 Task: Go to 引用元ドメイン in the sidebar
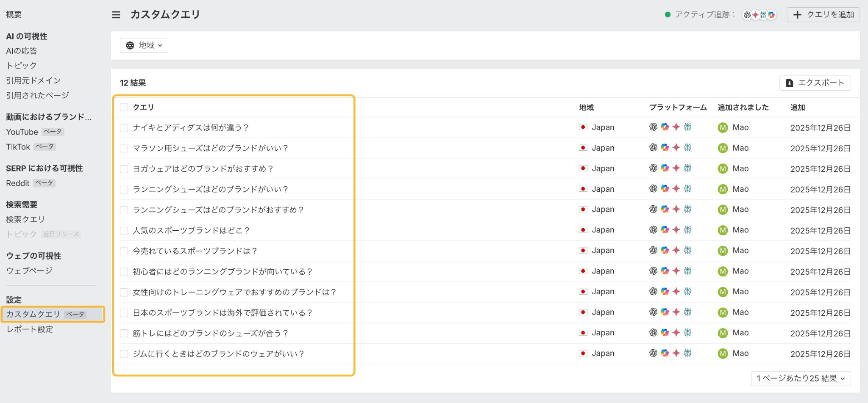click(33, 80)
